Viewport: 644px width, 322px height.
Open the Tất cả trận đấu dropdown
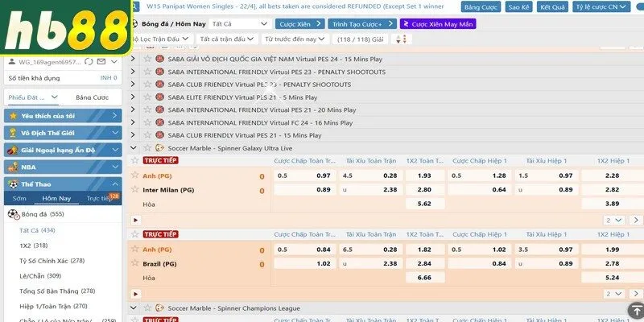pos(227,39)
